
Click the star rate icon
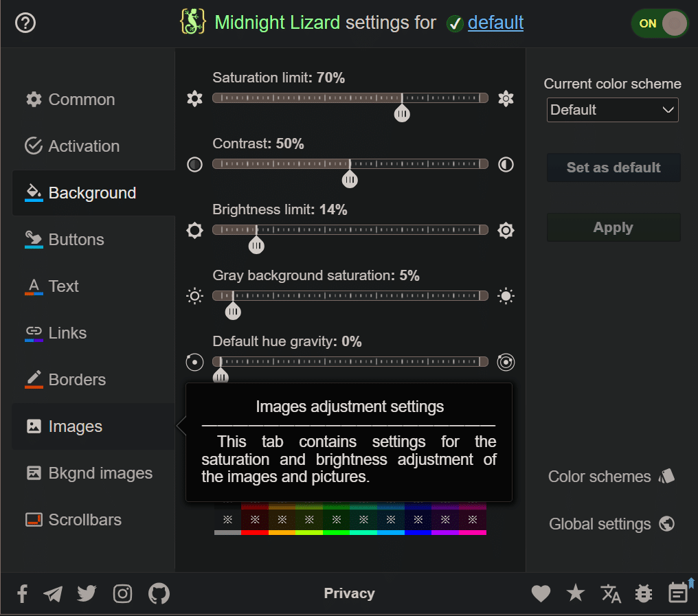[575, 593]
